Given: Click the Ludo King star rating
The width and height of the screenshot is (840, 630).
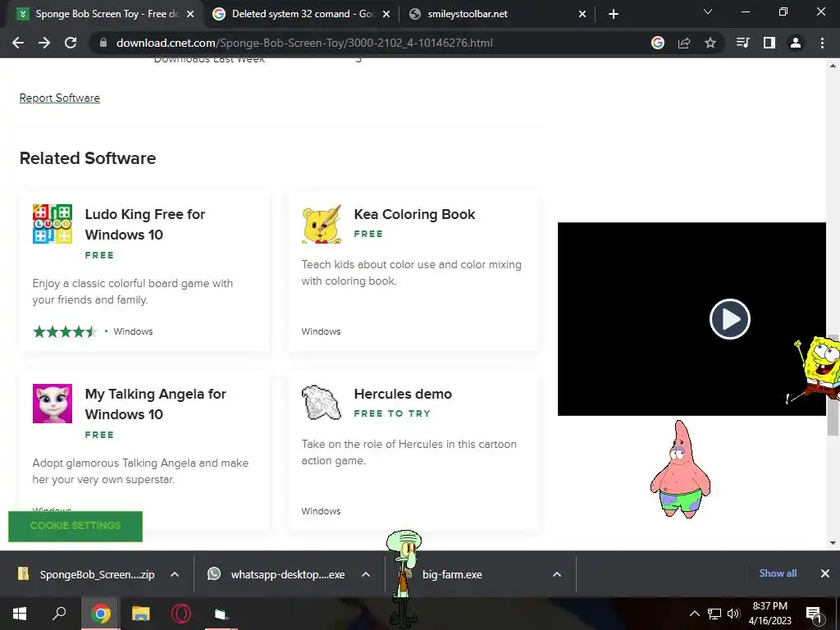Looking at the screenshot, I should [x=65, y=331].
